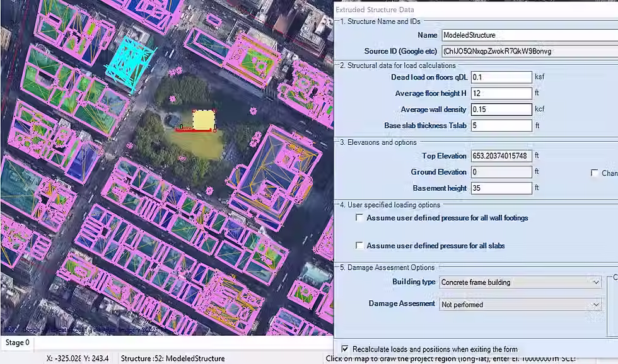Edit the Dead load on floors qDL value
Viewport: 618px width, 364px height.
coord(501,77)
